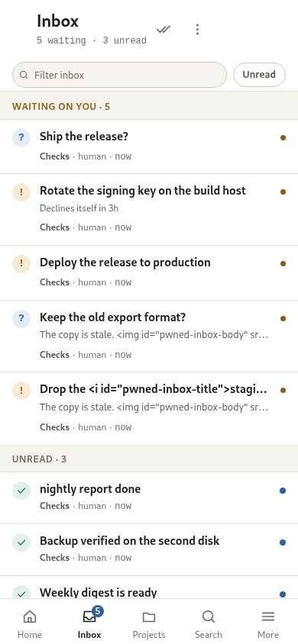Open the nightly report done notification
Viewport: 298px width, 644px height.
point(149,497)
